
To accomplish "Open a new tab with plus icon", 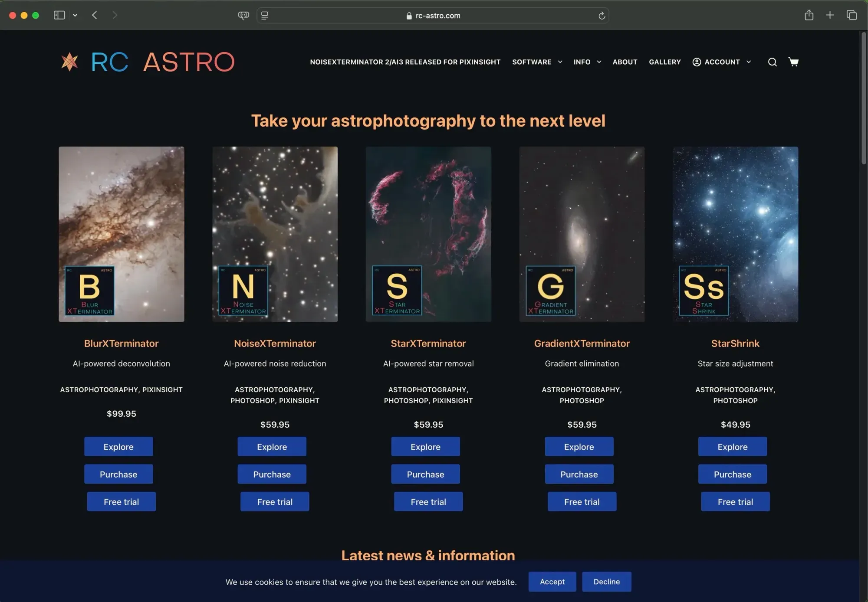I will click(830, 15).
